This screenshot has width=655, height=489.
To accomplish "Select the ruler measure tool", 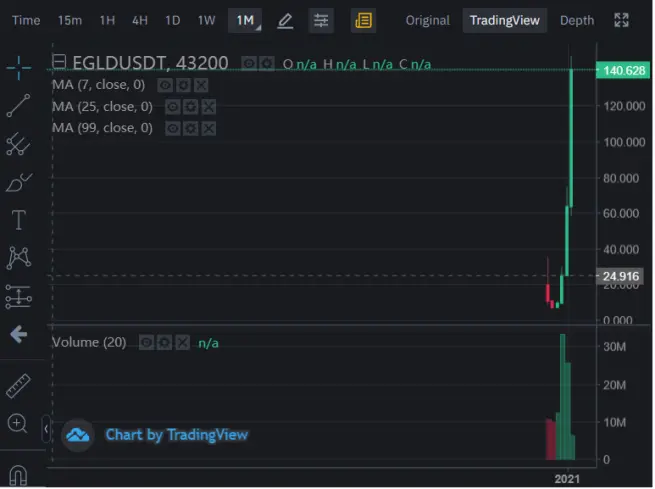I will [x=18, y=386].
